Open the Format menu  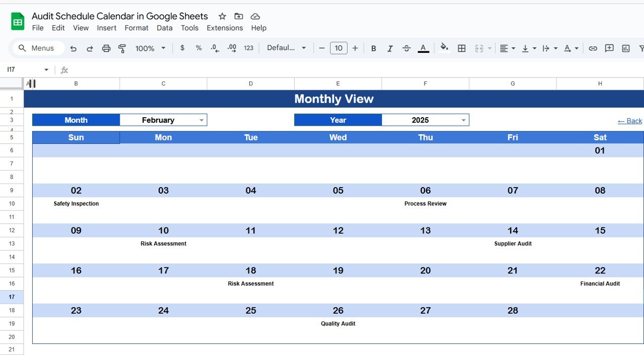137,28
